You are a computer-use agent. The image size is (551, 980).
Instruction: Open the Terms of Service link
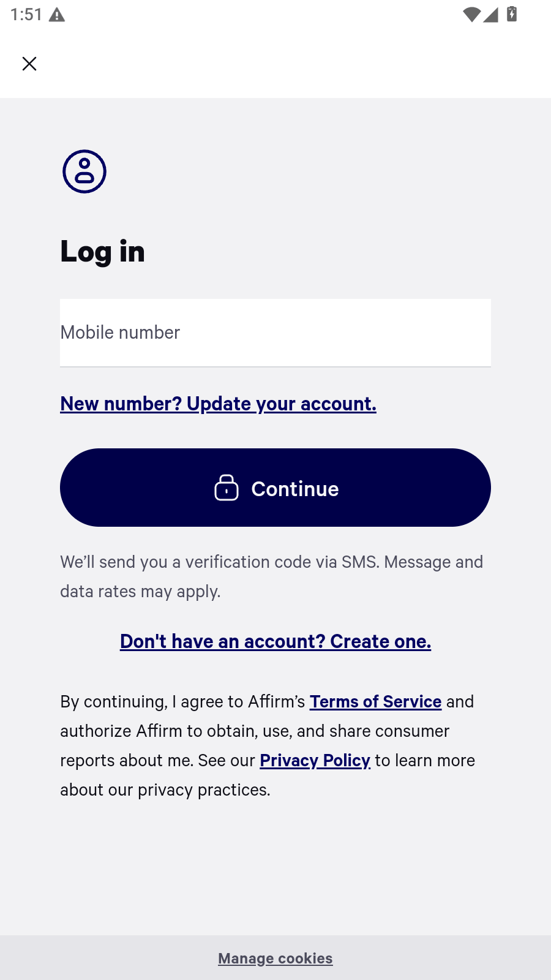point(375,701)
